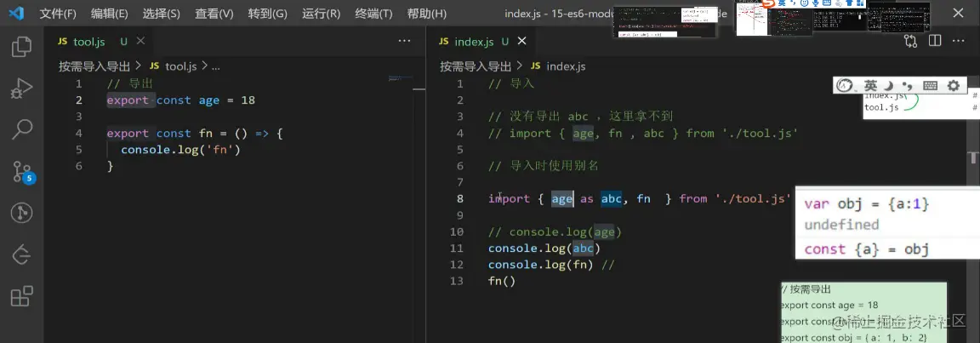Close the tool.js editor tab
This screenshot has width=980, height=343.
pos(140,41)
